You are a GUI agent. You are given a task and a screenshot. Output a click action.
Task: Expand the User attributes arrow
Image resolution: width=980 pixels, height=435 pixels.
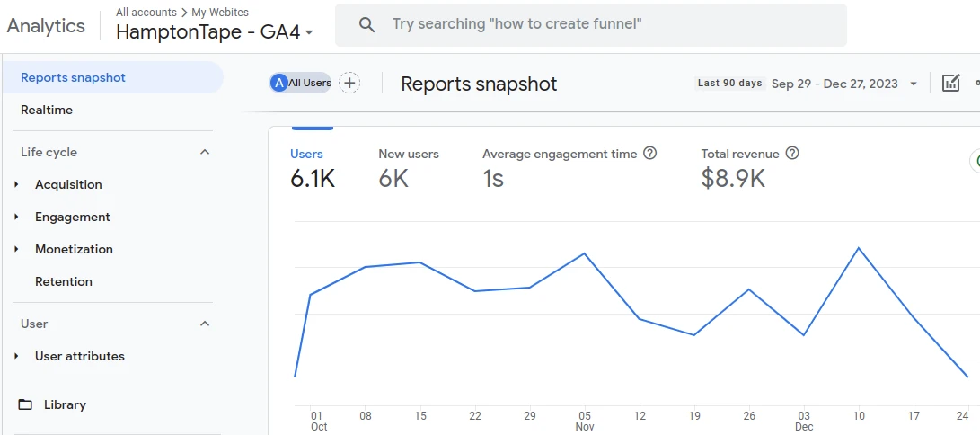pyautogui.click(x=17, y=356)
